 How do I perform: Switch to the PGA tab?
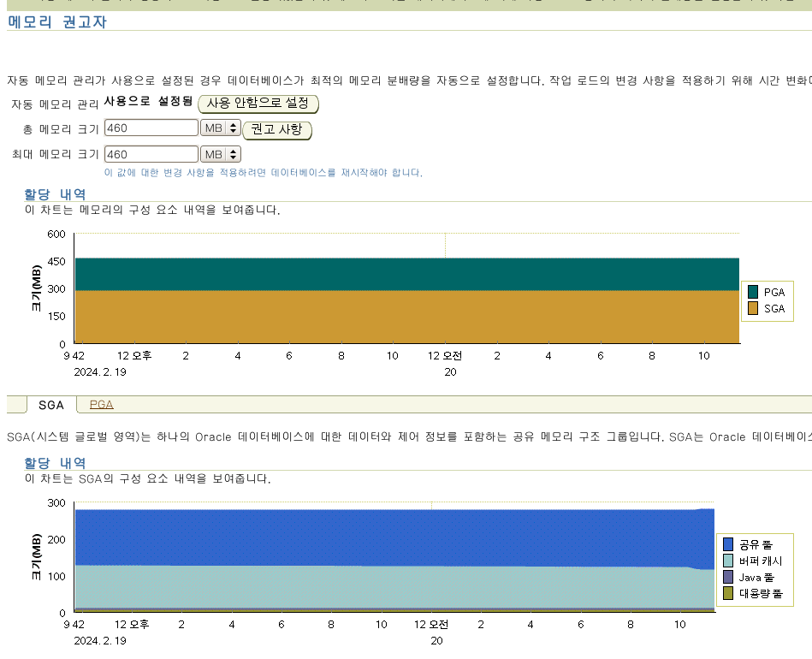[x=102, y=405]
